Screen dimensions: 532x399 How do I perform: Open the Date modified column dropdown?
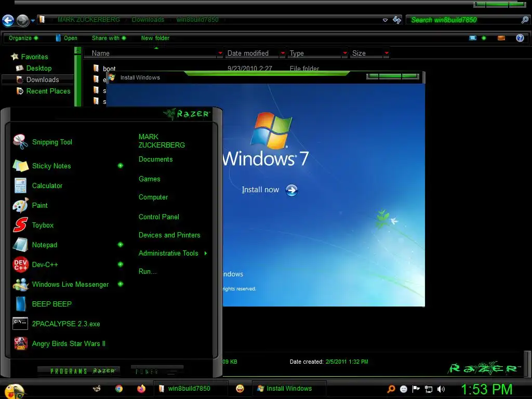tap(283, 53)
